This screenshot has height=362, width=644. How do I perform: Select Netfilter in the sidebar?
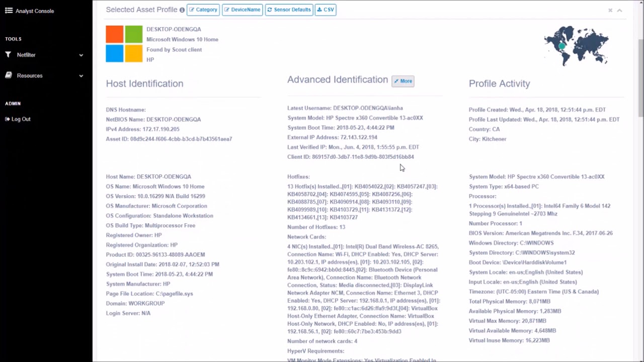point(26,55)
